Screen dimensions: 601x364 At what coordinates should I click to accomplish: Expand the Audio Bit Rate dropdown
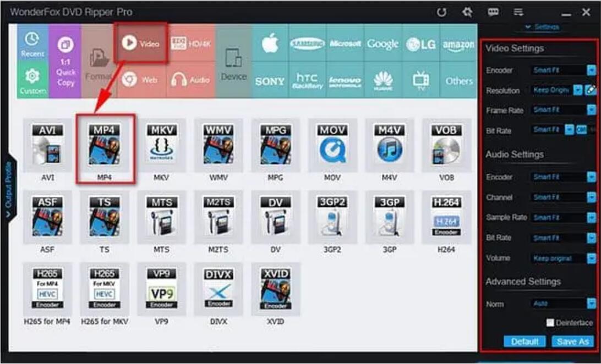[592, 238]
